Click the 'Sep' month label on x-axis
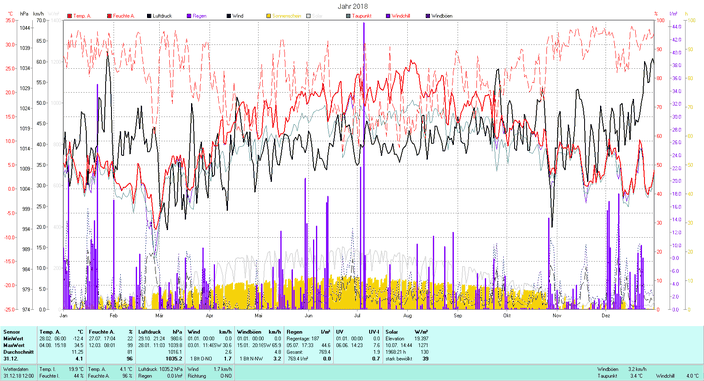Screen dimensions: 704x381 point(458,315)
